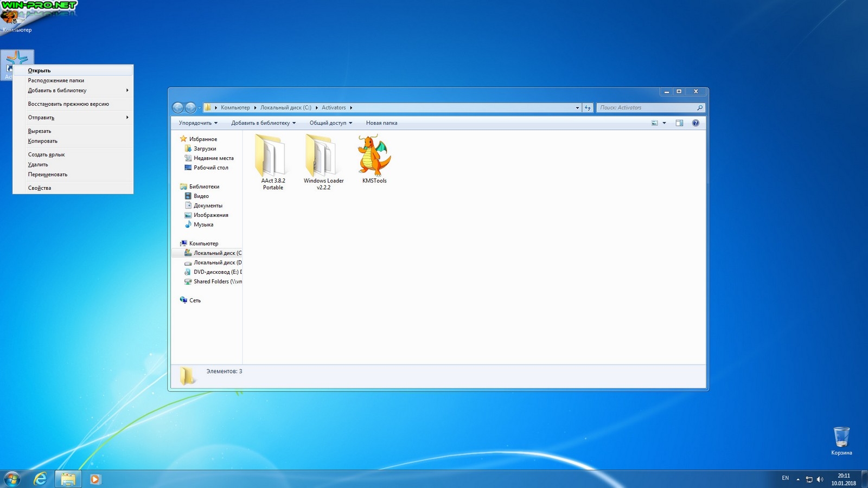Open Недавние места in the navigation pane
Screen dimensions: 868x488
(213, 158)
